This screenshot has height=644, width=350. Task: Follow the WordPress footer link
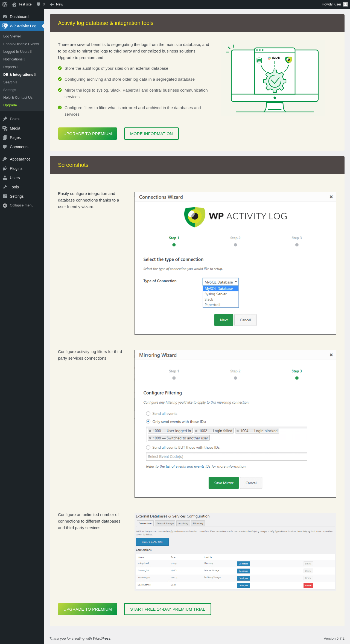pos(102,639)
